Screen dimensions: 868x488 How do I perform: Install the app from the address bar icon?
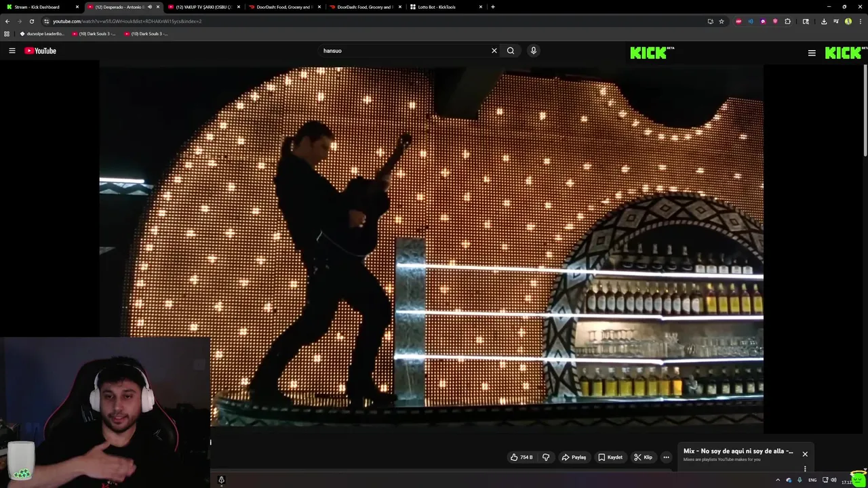[710, 21]
